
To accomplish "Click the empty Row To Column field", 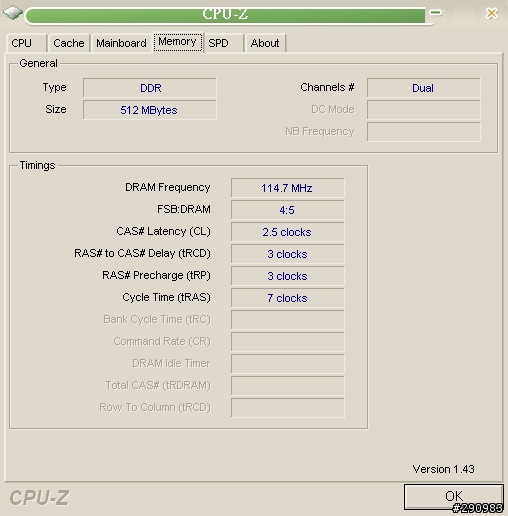I will click(x=288, y=408).
